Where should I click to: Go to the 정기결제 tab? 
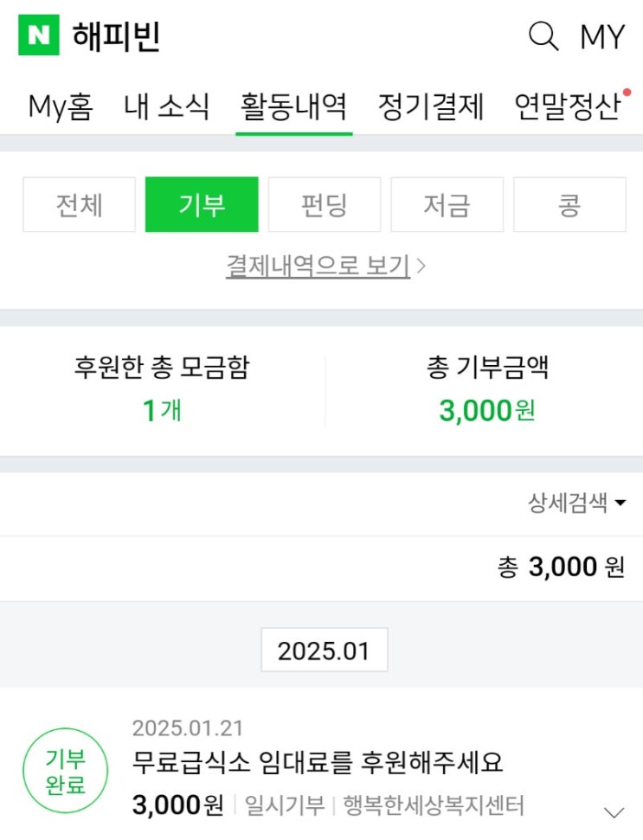click(x=431, y=107)
